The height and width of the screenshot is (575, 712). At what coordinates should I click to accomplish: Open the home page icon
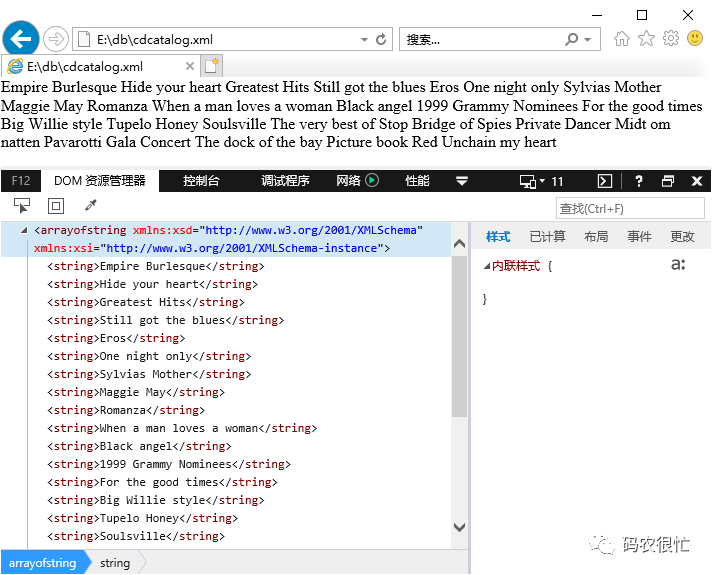tap(622, 39)
